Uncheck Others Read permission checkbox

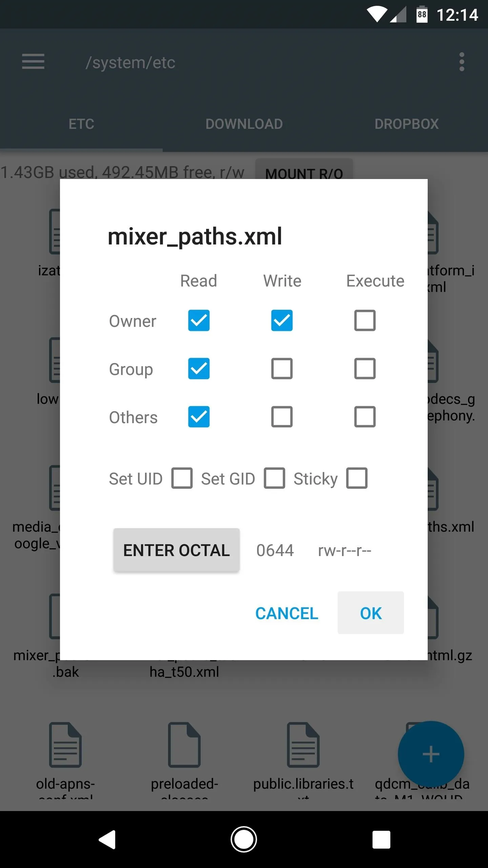tap(199, 417)
